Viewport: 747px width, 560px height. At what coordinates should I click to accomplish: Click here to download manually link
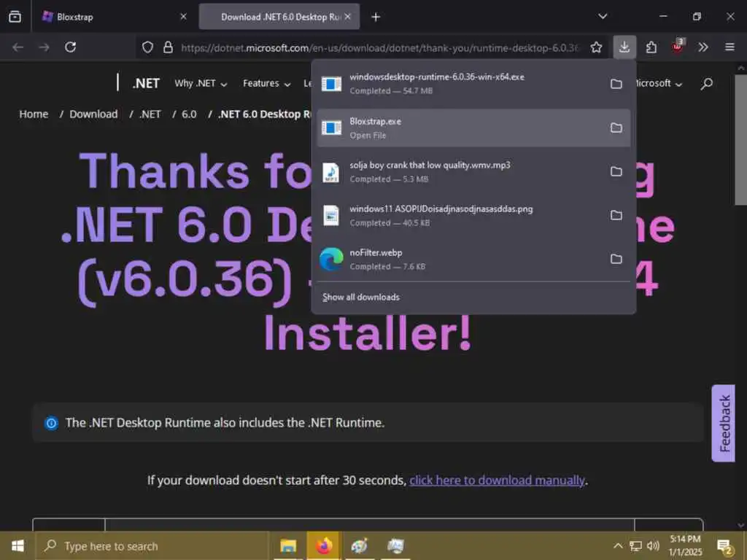click(x=497, y=481)
